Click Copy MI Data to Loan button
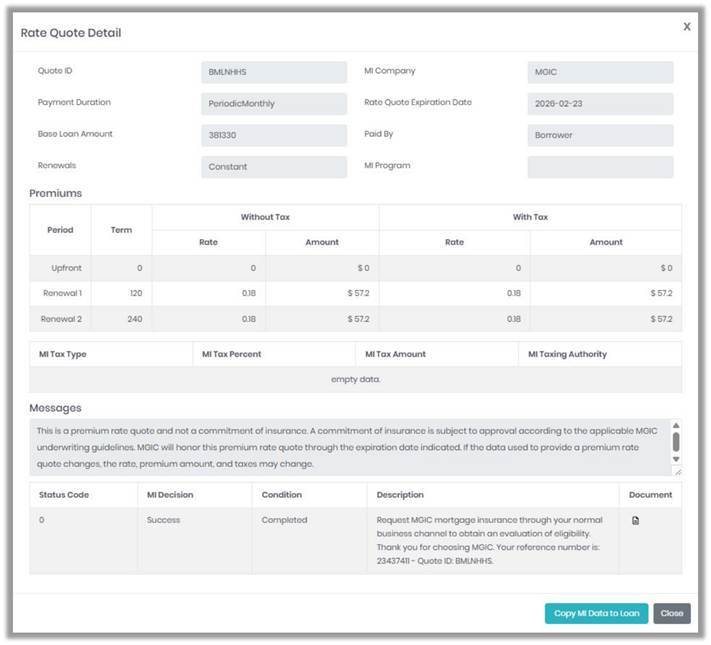This screenshot has height=645, width=711. (x=596, y=613)
